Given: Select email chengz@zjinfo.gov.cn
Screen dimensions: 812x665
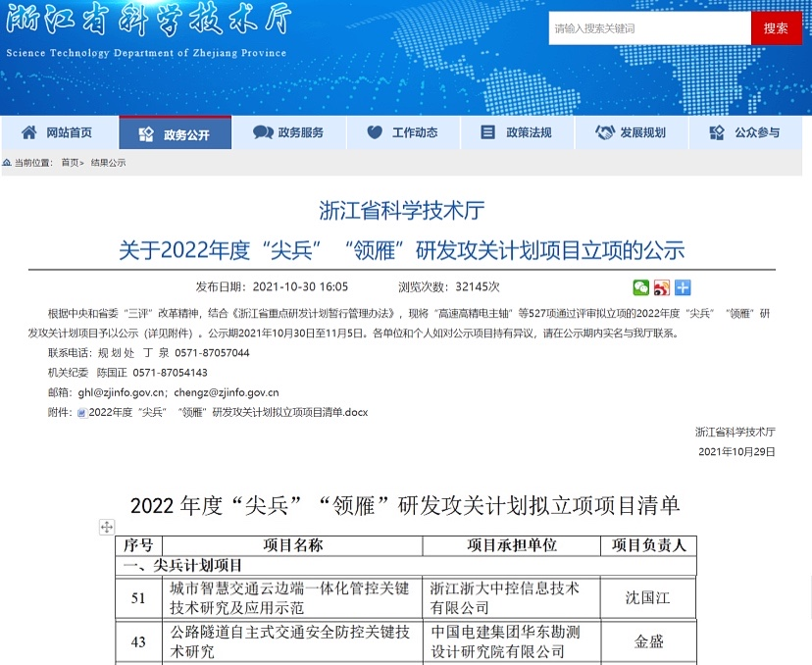Looking at the screenshot, I should pyautogui.click(x=227, y=392).
